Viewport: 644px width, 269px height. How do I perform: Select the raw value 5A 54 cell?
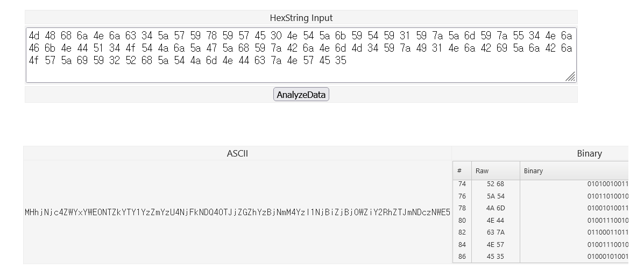[495, 196]
